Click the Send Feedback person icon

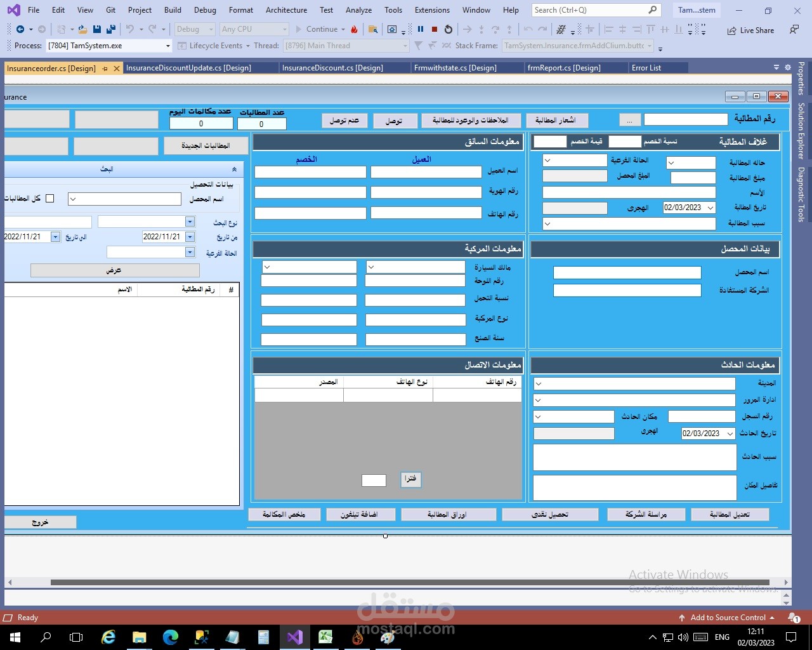coord(794,29)
